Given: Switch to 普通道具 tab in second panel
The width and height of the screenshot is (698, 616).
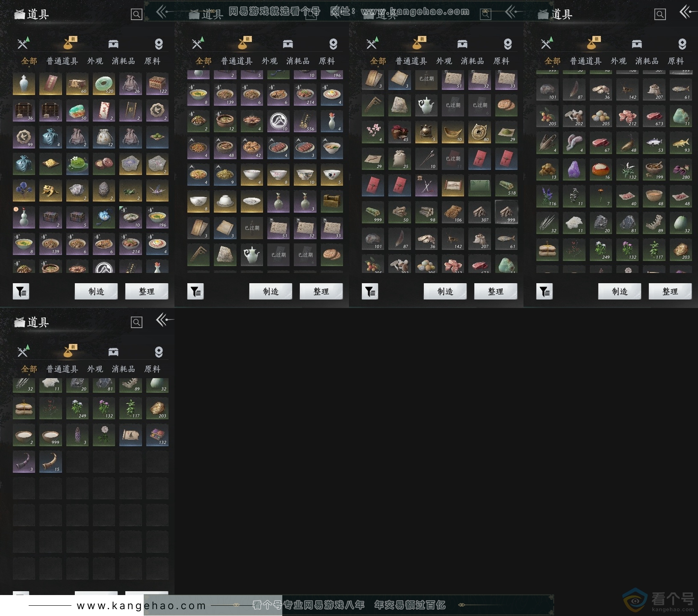Looking at the screenshot, I should pos(237,61).
